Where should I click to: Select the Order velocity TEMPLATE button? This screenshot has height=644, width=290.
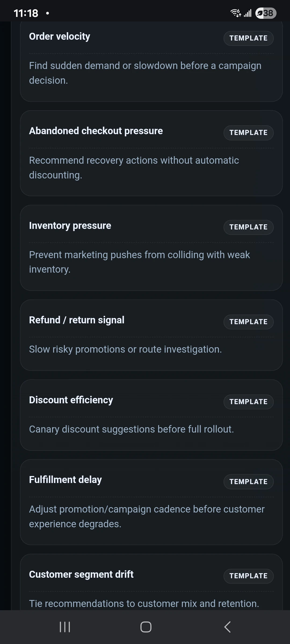coord(248,38)
